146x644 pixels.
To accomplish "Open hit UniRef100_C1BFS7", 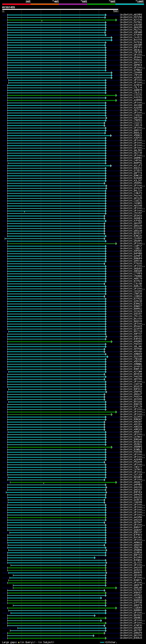I will coord(131,246).
